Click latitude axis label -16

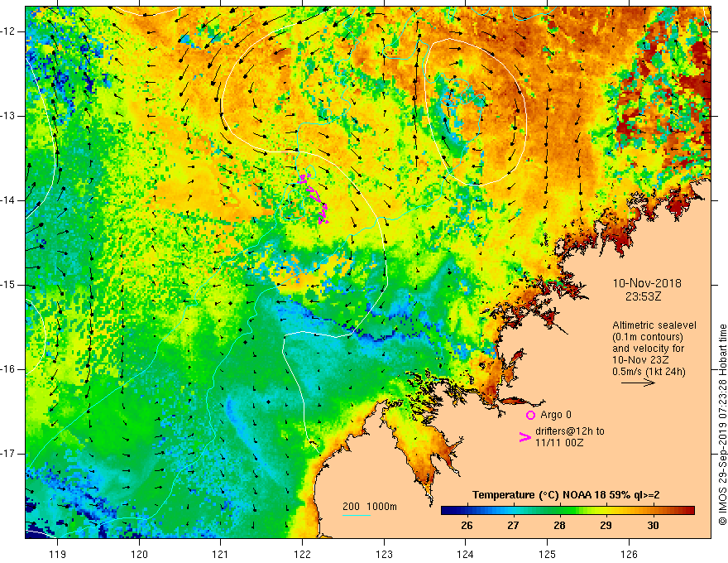[x=9, y=369]
